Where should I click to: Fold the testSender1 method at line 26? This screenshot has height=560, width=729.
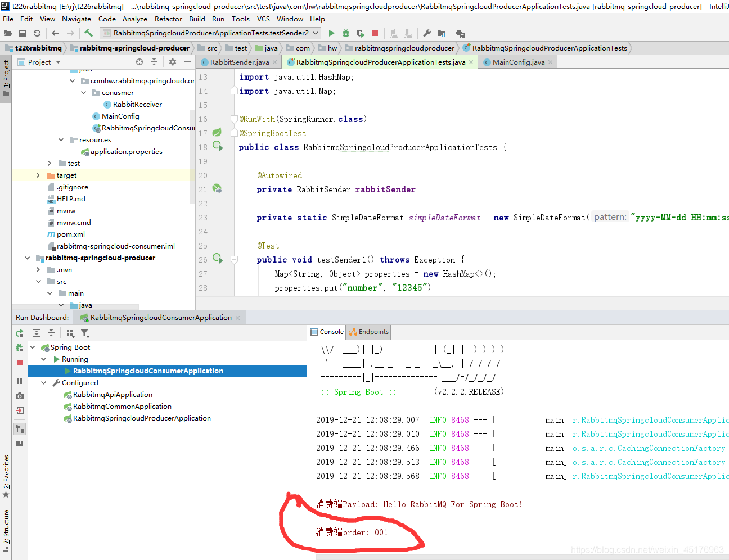pyautogui.click(x=235, y=260)
